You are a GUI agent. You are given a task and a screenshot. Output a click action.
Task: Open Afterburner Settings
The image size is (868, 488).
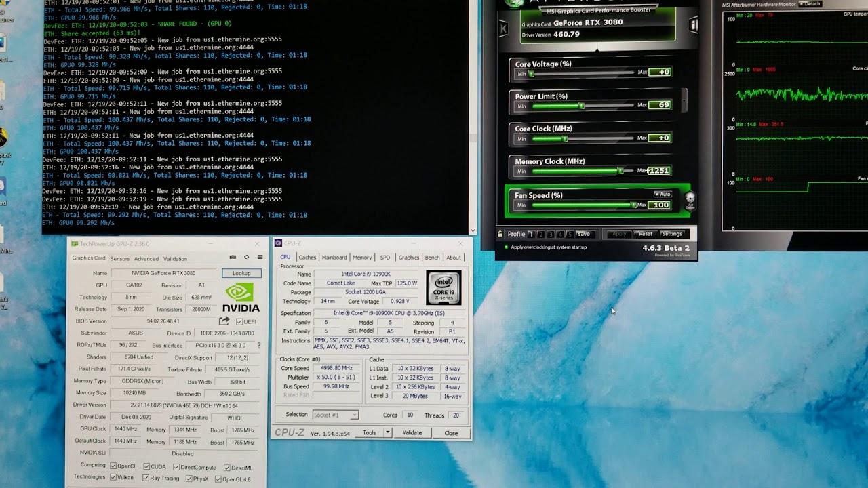coord(671,234)
